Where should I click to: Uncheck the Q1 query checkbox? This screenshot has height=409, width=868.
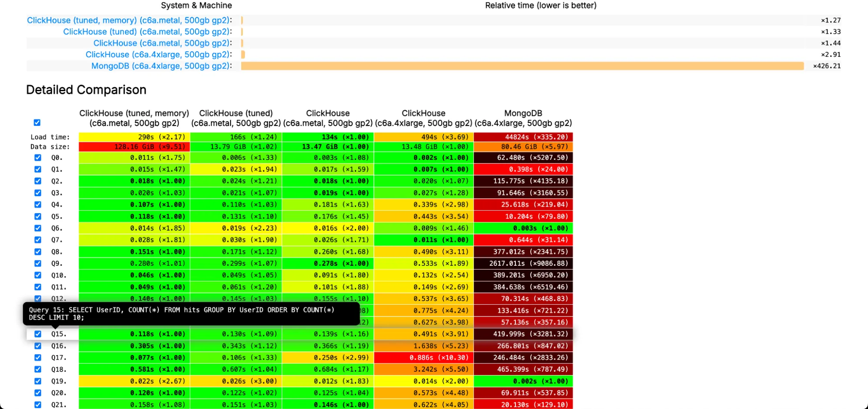click(38, 169)
